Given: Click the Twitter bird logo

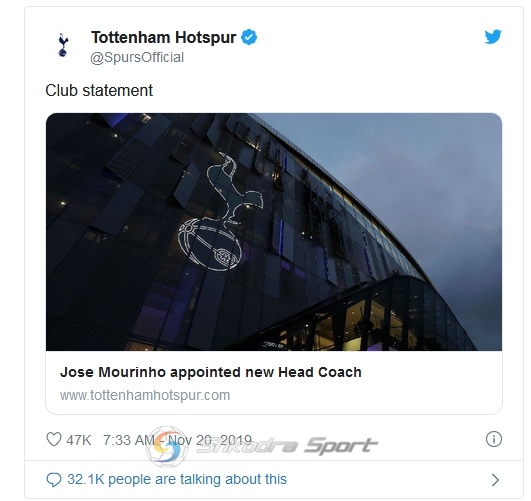Looking at the screenshot, I should point(493,37).
